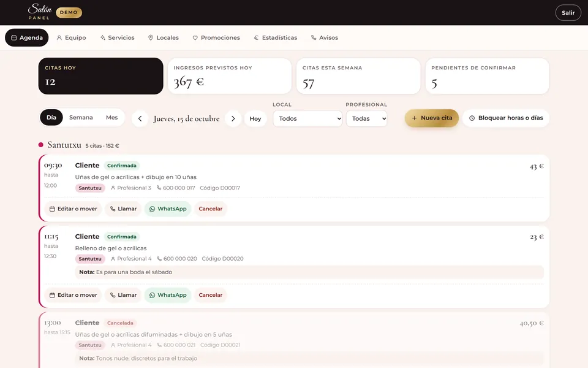Click person icon in Equipo tab
Screen dimensions: 588x368
pyautogui.click(x=59, y=37)
